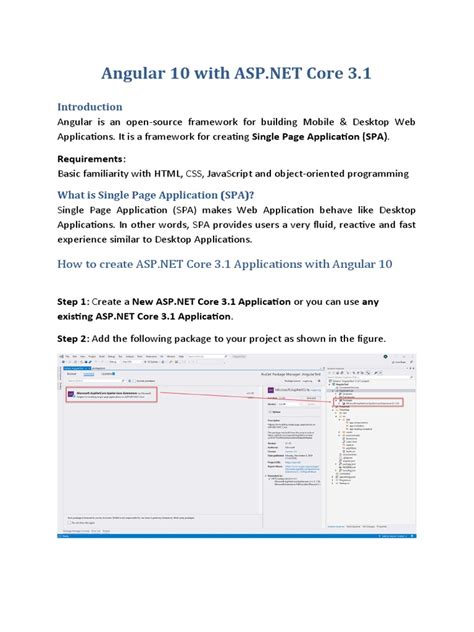Image resolution: width=474 pixels, height=632 pixels.
Task: Toggle the Include prerelease checkbox
Action: pos(134,381)
